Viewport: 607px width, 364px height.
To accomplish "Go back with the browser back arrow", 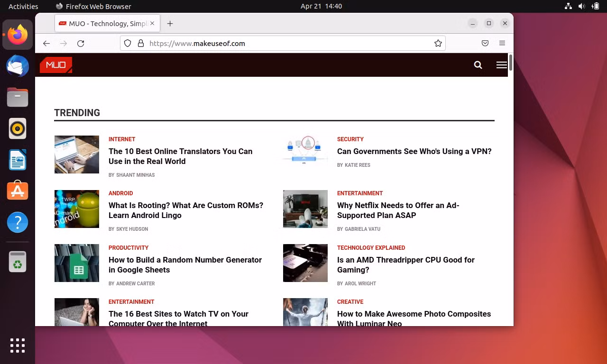I will tap(46, 43).
